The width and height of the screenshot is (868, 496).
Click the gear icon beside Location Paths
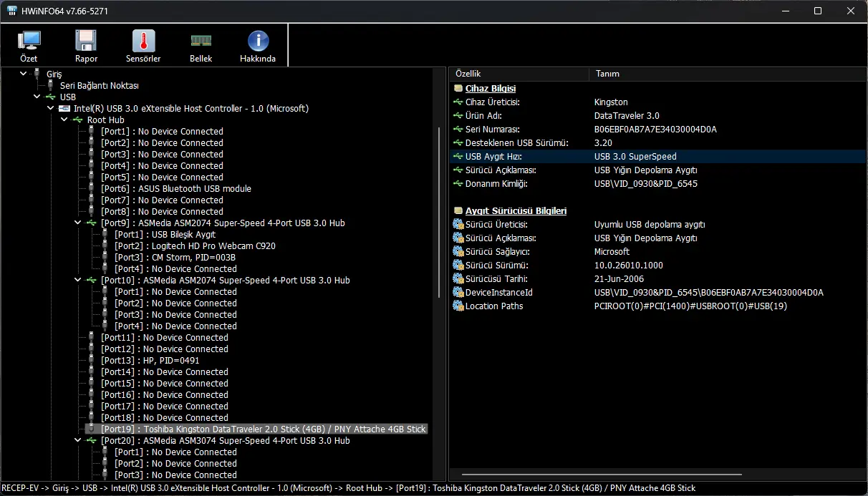458,306
